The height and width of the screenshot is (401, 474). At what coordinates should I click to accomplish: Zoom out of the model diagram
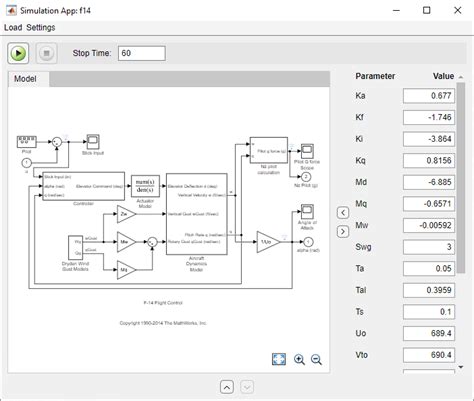(x=316, y=359)
